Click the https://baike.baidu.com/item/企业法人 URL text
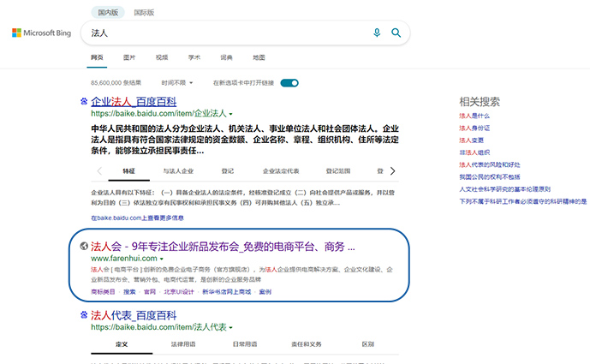 [158, 113]
